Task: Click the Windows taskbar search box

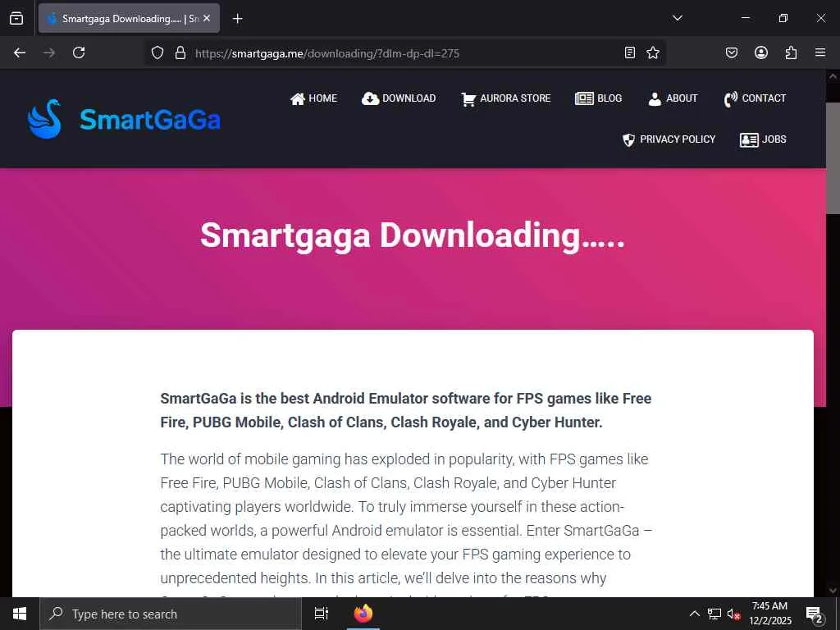Action: pyautogui.click(x=171, y=614)
